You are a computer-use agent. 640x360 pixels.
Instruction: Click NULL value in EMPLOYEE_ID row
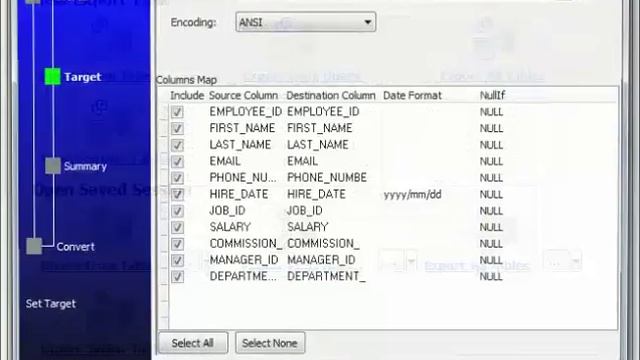(x=491, y=112)
